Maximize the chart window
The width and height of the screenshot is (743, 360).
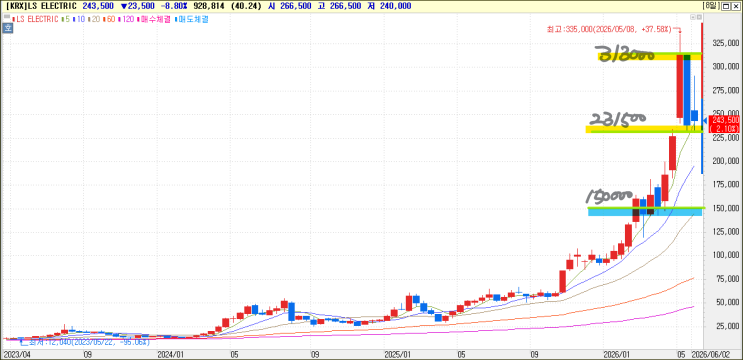(726, 6)
